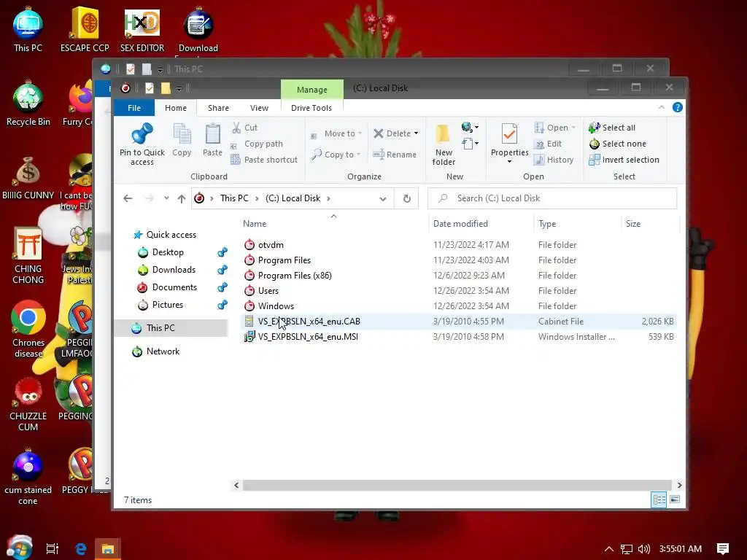Click the Up one level arrow

[182, 198]
